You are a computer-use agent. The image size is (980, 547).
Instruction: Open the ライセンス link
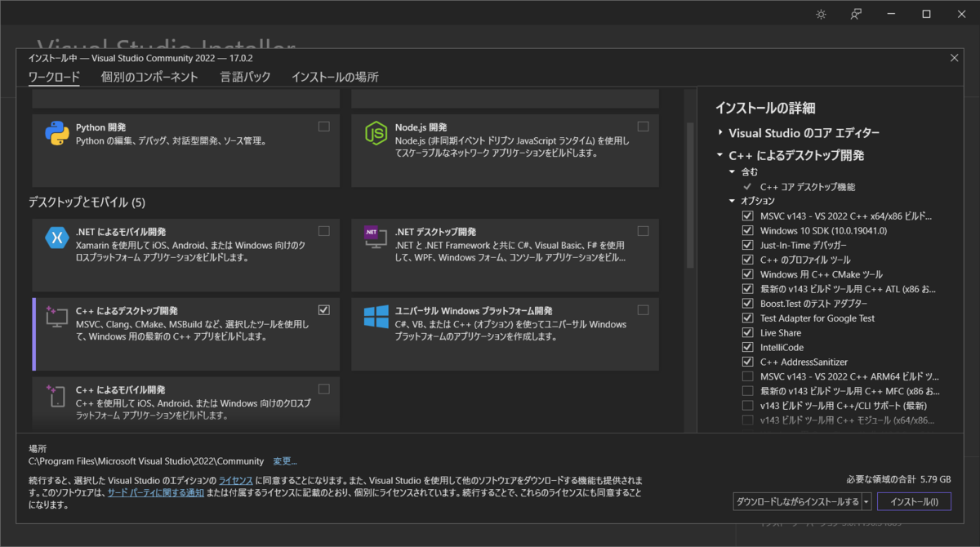(x=236, y=481)
